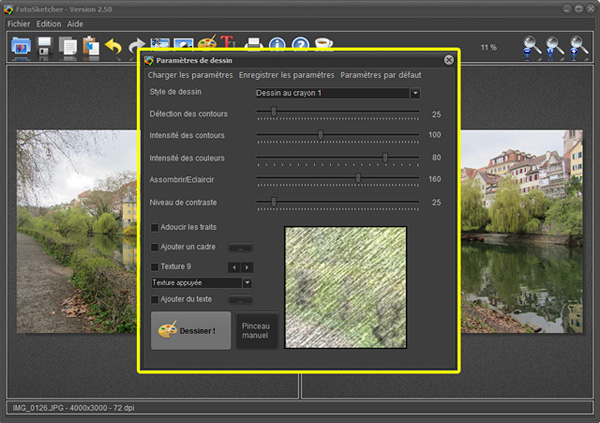The image size is (600, 423).
Task: Expand the Style de dessin dropdown
Action: [x=415, y=93]
